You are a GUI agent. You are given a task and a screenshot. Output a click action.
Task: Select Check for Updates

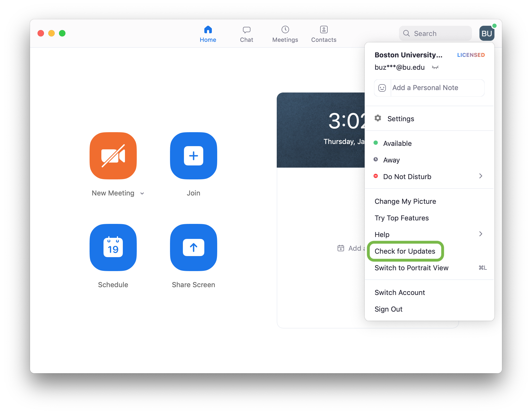pos(405,251)
